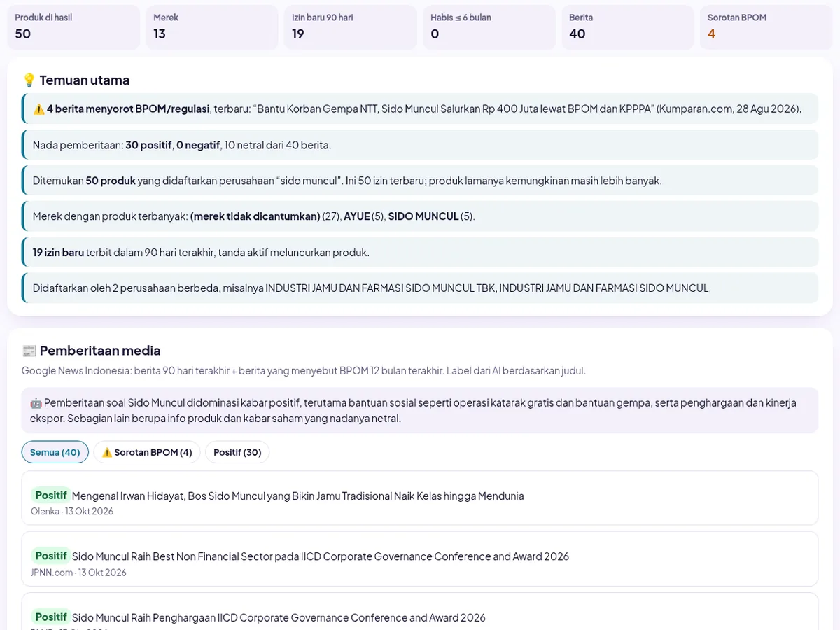840x630 pixels.
Task: Select the Merek stat card
Action: 212,27
